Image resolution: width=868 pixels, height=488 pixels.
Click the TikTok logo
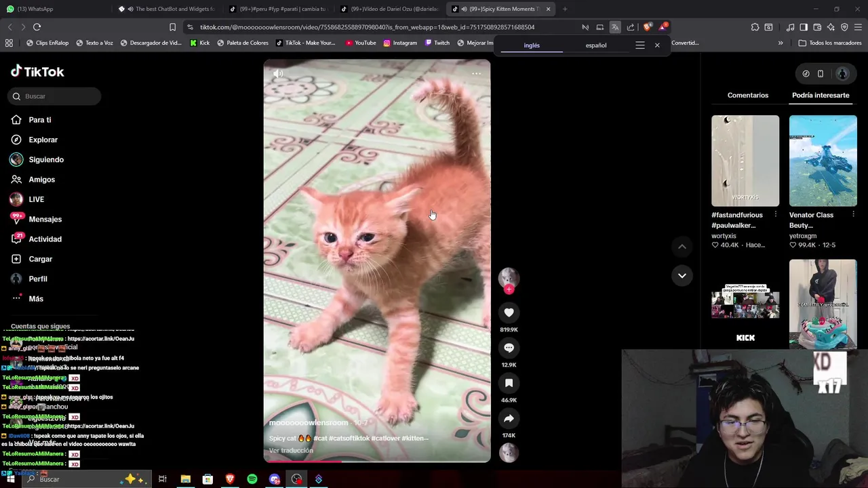coord(37,71)
